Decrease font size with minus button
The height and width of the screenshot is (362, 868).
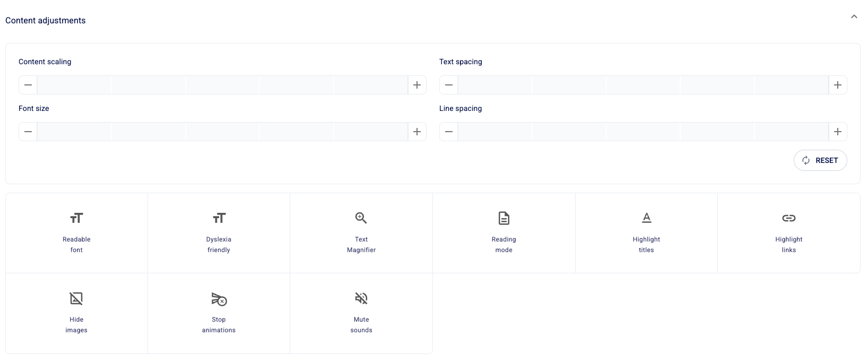[x=28, y=132]
